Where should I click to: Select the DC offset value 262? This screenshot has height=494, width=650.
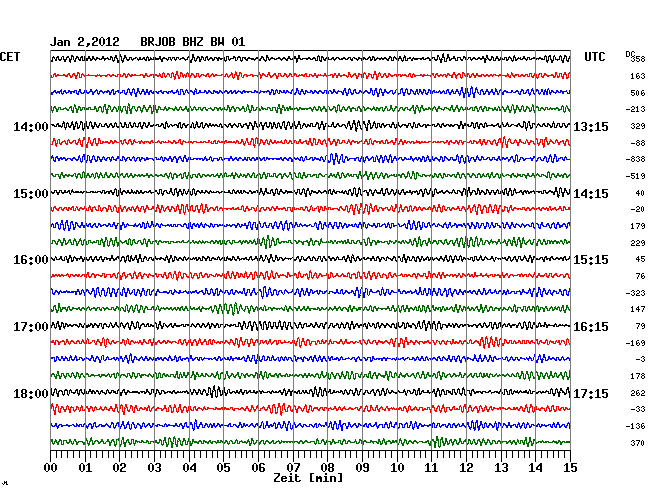[x=638, y=393]
